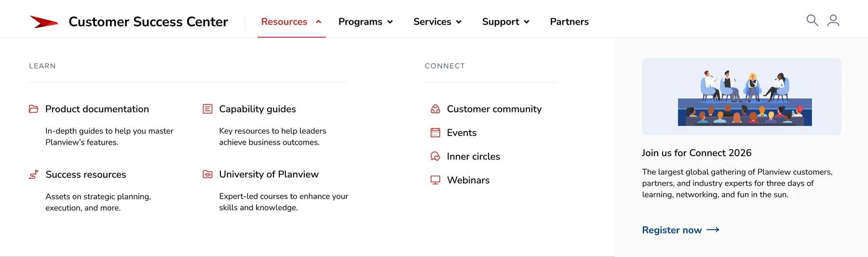Viewport: 868px width, 257px height.
Task: Click the chat-heart icon beside Inner circles
Action: tap(435, 156)
